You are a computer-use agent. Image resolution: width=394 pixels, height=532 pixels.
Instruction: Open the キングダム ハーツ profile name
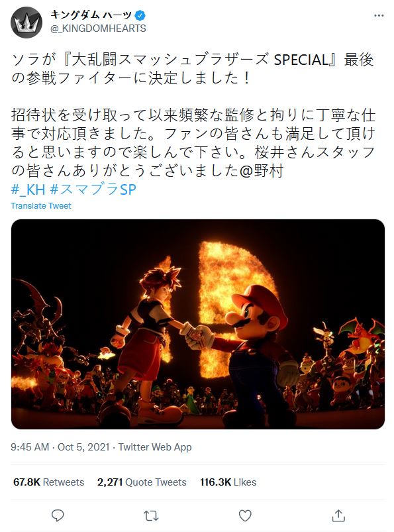(x=91, y=15)
